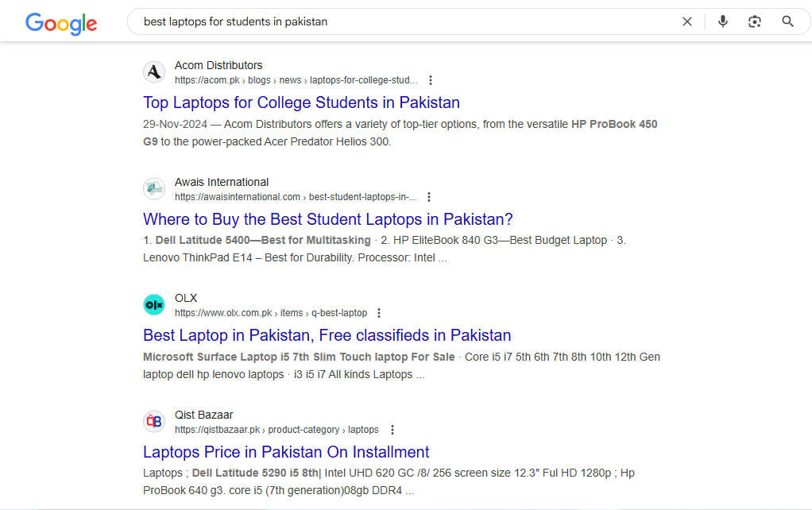Clear the search query with X icon
Screen dimensions: 812x510
(686, 21)
